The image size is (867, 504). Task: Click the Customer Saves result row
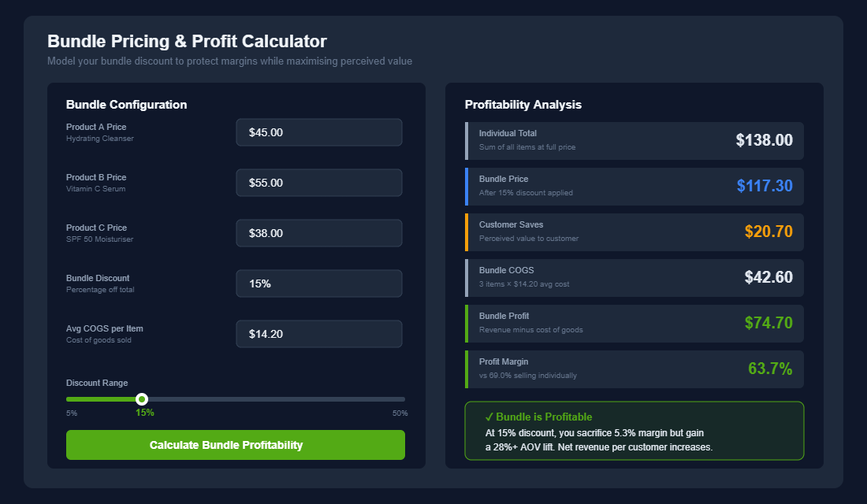[634, 232]
